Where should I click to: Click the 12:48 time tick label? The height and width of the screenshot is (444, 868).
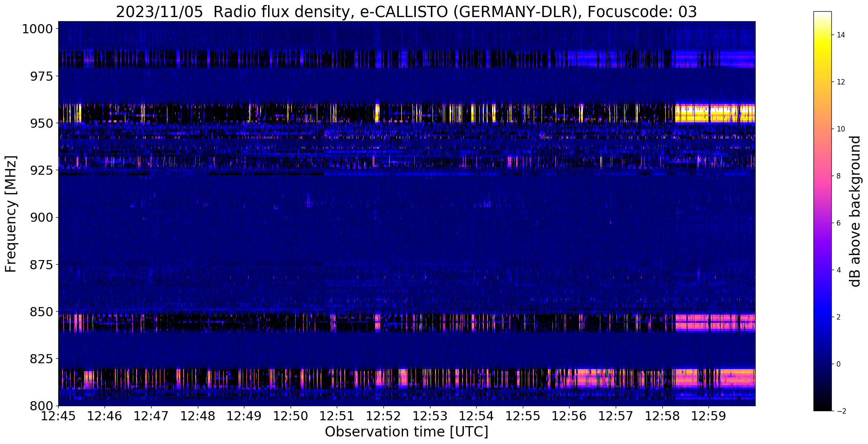[x=198, y=416]
